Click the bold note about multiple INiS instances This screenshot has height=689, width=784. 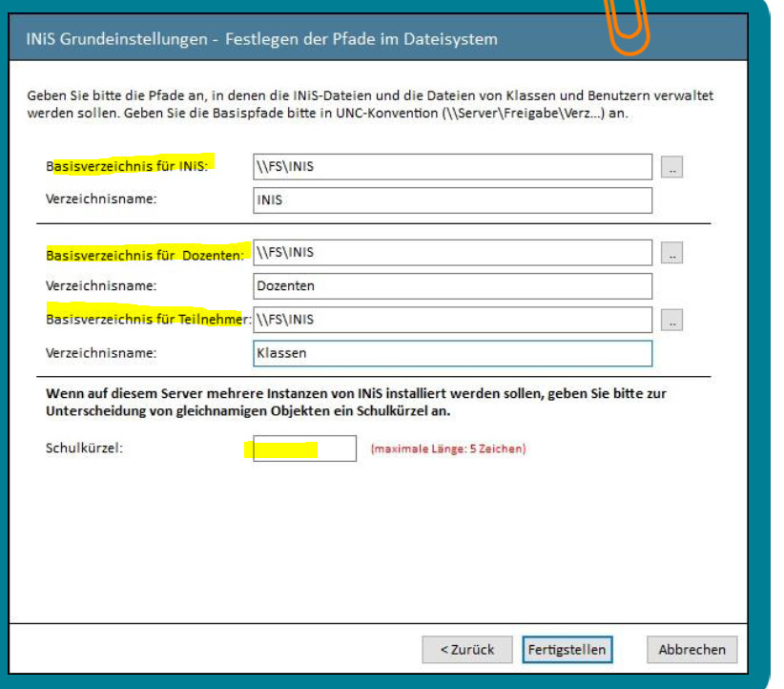[356, 403]
